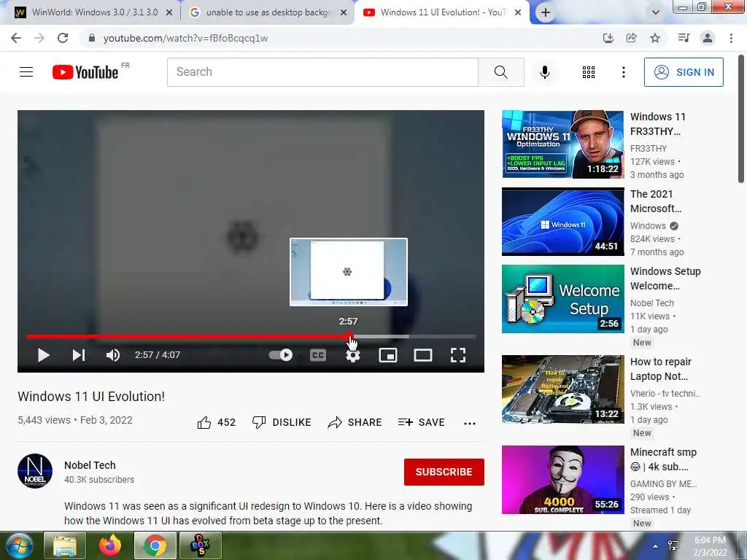Open DOSBox from the taskbar
The image size is (747, 560).
pyautogui.click(x=200, y=545)
